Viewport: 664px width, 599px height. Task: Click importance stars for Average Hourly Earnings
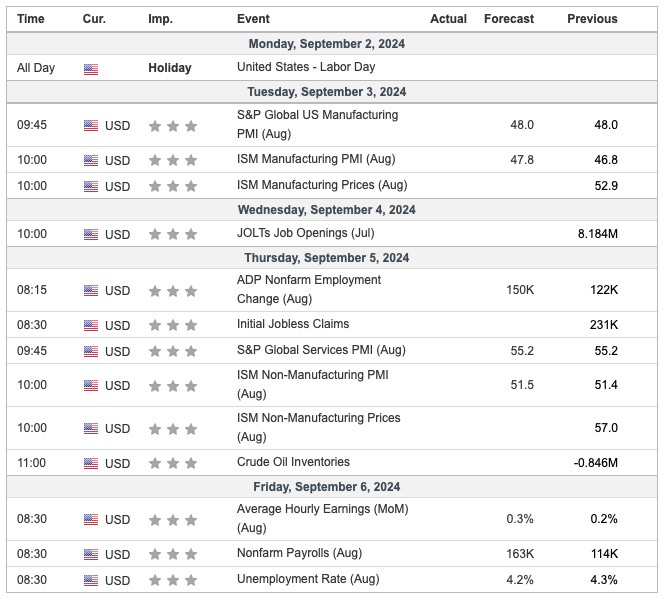pos(173,520)
